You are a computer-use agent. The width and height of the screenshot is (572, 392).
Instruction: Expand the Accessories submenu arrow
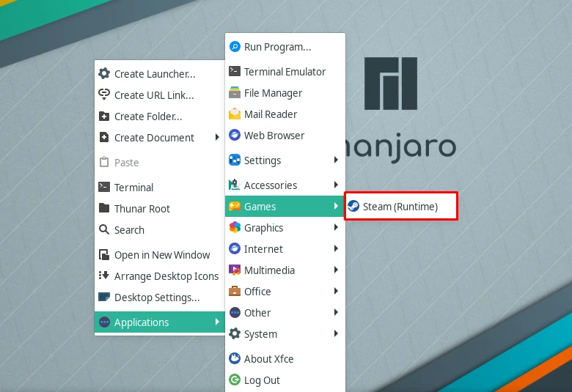pyautogui.click(x=336, y=185)
